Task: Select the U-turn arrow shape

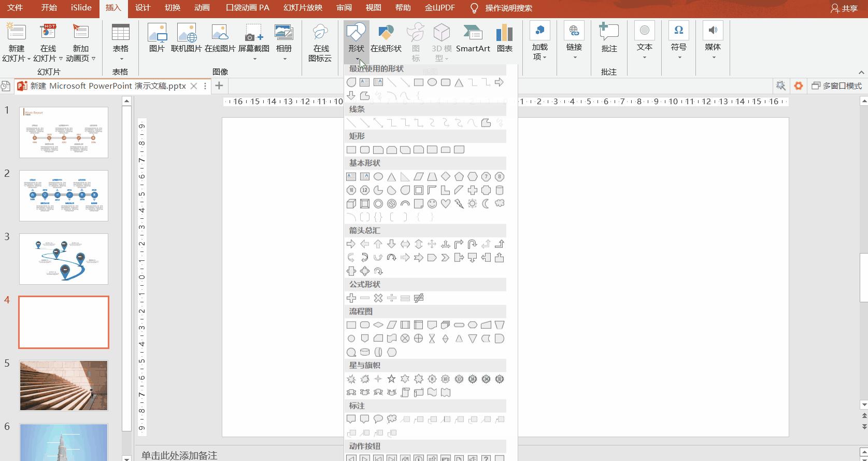Action: 472,244
